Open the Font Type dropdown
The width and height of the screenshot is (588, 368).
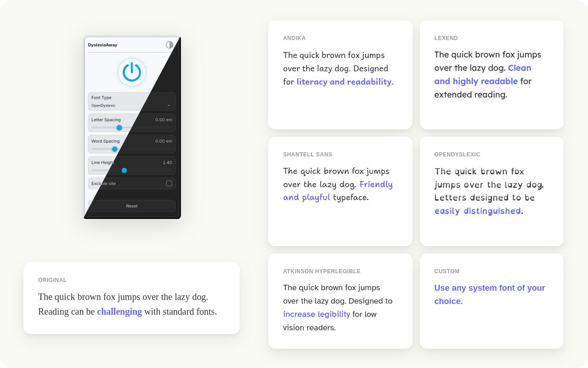[132, 101]
